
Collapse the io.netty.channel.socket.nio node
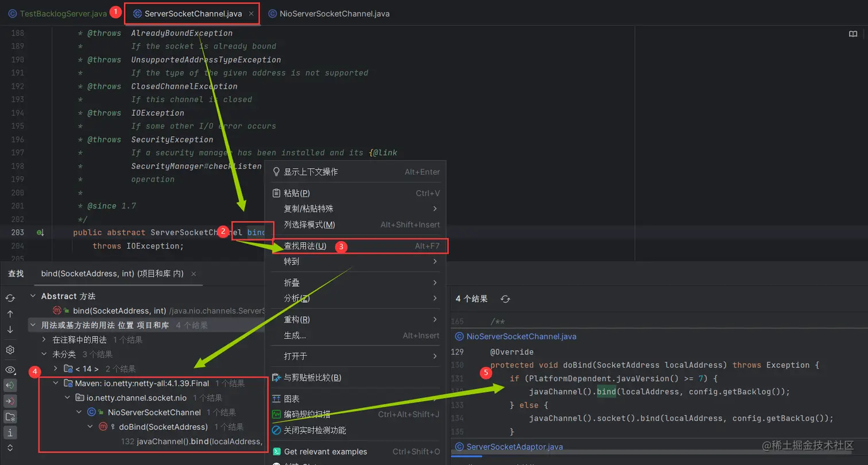pos(67,398)
